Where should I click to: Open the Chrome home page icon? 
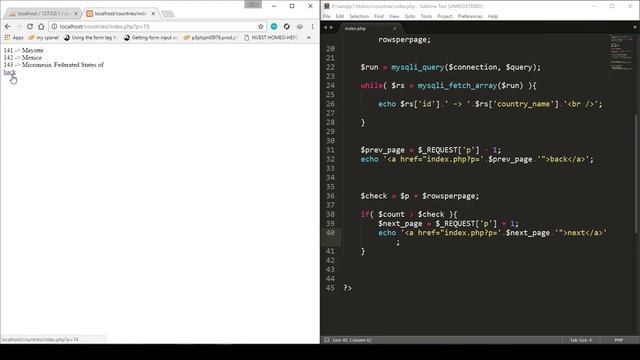tap(41, 27)
